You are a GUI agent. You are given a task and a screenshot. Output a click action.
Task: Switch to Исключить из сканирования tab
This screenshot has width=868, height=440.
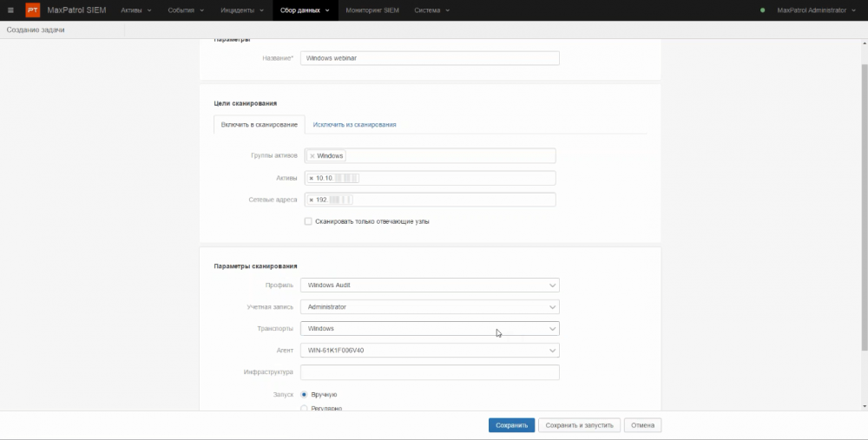pyautogui.click(x=354, y=124)
